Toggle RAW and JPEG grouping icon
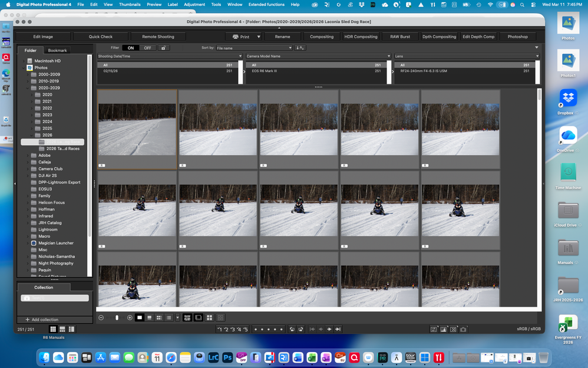 (187, 318)
